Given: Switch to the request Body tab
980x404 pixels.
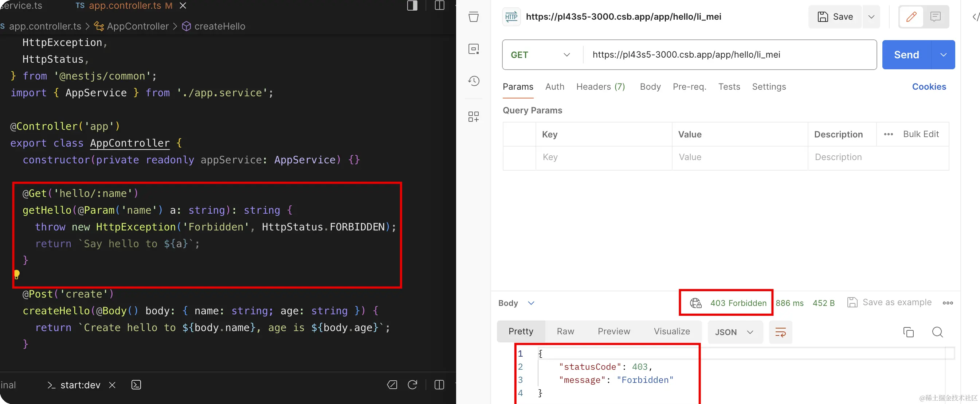Looking at the screenshot, I should pyautogui.click(x=650, y=87).
